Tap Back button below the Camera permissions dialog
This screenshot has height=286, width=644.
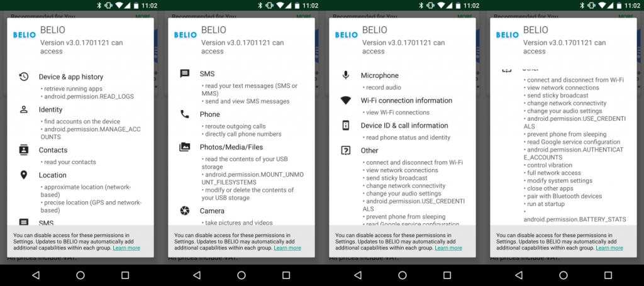coord(197,275)
